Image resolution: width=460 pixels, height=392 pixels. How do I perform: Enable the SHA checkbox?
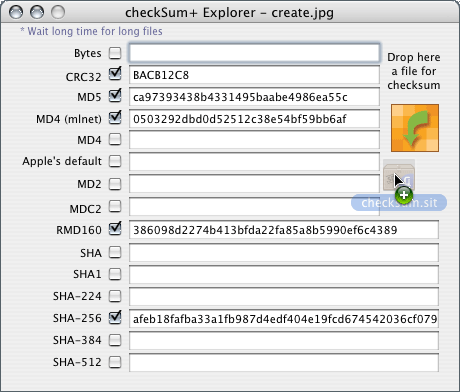(x=115, y=252)
